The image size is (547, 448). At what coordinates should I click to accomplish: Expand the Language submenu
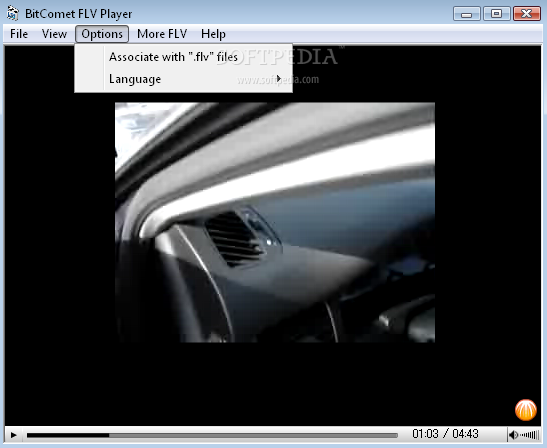pyautogui.click(x=183, y=79)
